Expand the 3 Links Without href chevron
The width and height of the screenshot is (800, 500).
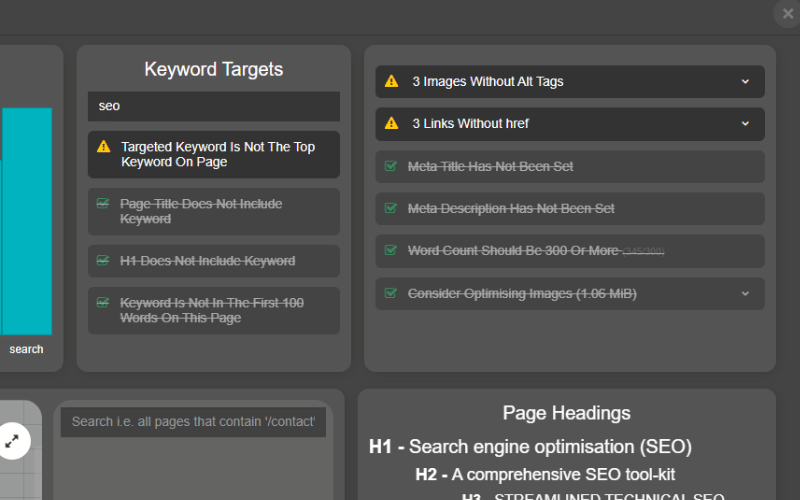(745, 124)
